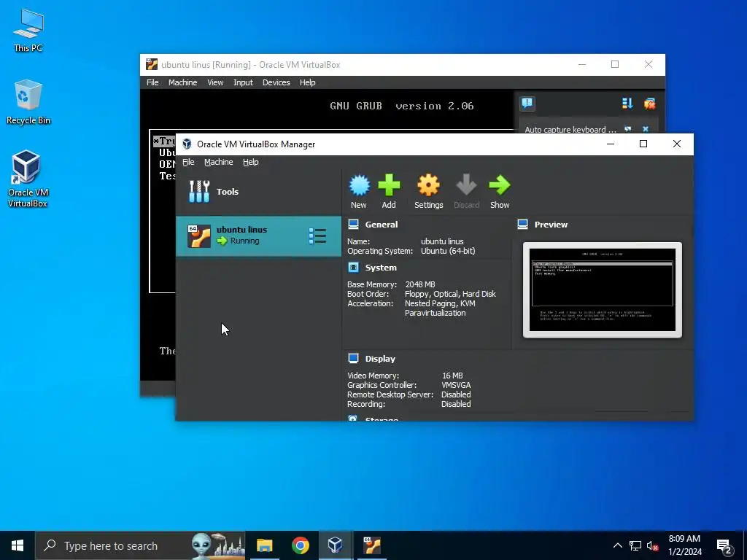747x560 pixels.
Task: Click the General section icon
Action: [353, 225]
